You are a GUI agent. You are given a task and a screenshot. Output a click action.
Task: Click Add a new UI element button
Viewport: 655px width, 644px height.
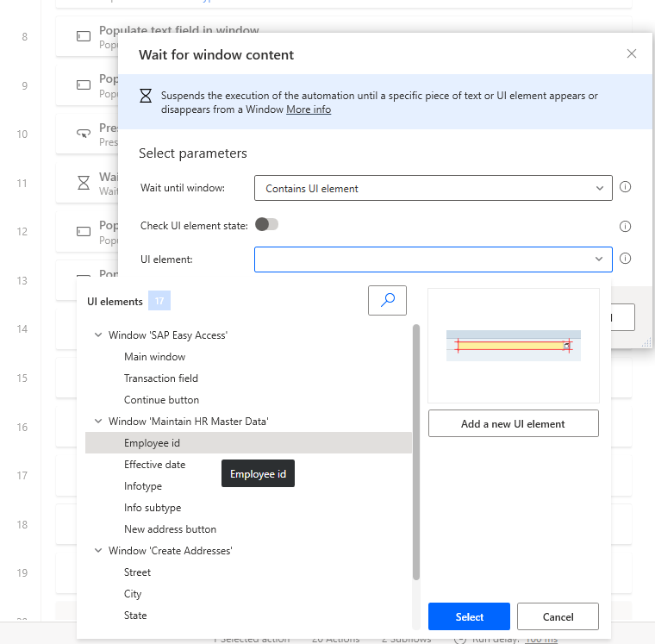514,423
